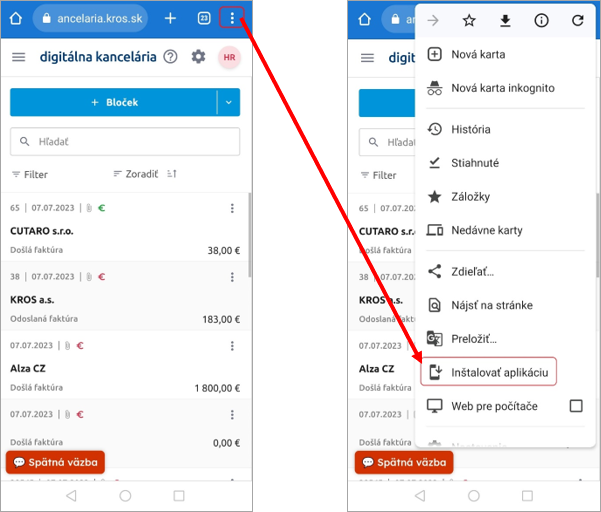This screenshot has width=601, height=512.
Task: Open the Zoradiť sort options
Action: point(135,174)
